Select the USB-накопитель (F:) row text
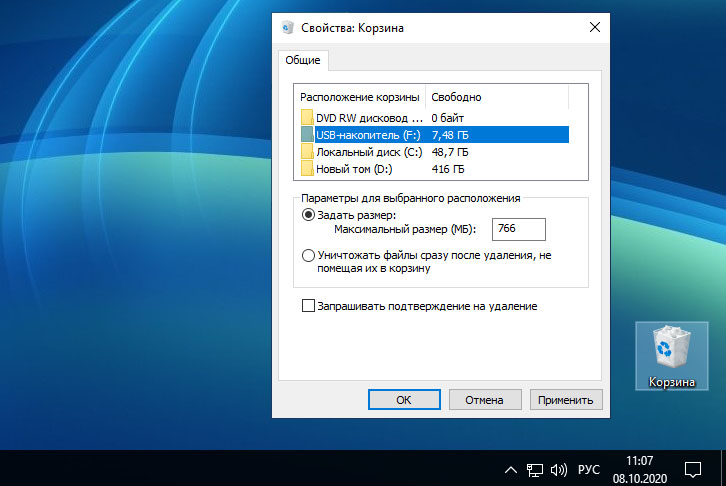This screenshot has height=486, width=726. tap(368, 135)
